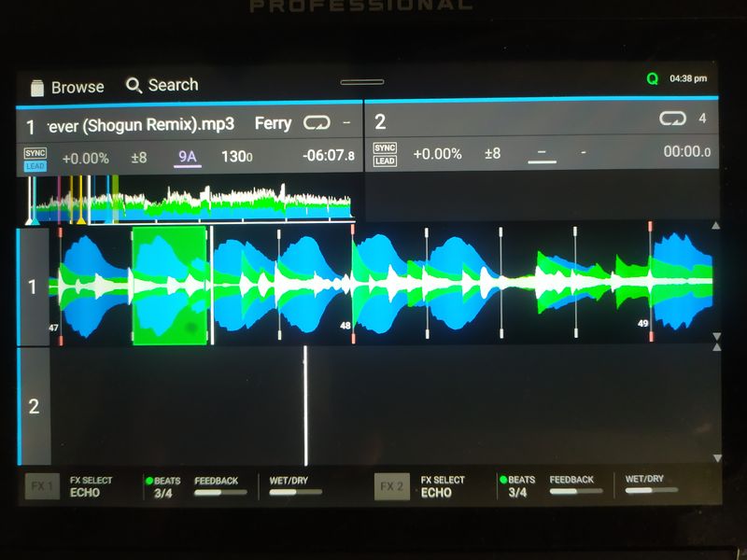Tap the deck 1 loop icon
Image resolution: width=747 pixels, height=560 pixels.
coord(317,122)
